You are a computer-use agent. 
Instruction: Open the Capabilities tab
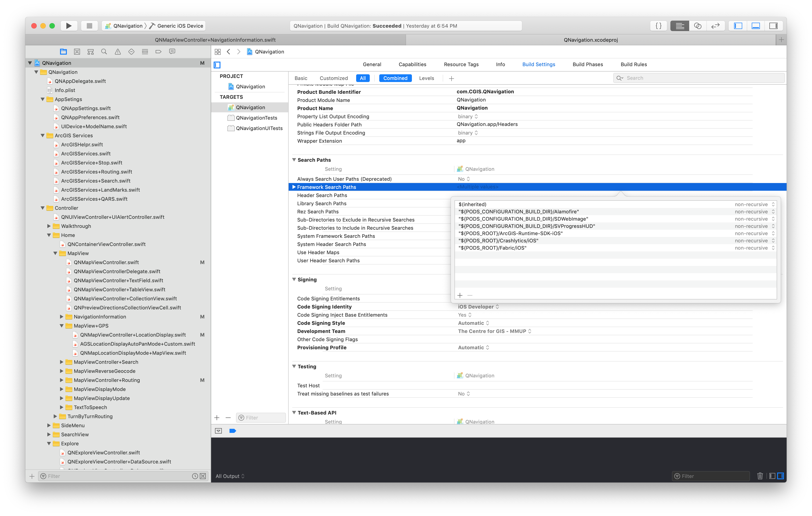point(412,64)
